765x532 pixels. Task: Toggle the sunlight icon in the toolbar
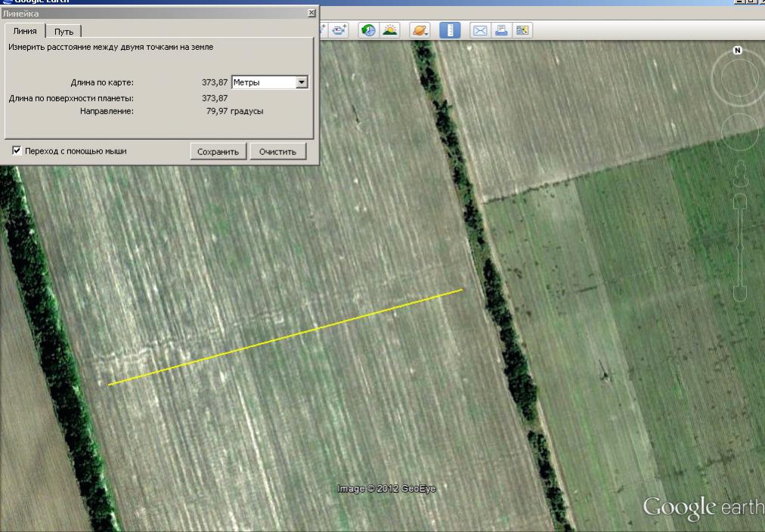tap(390, 30)
